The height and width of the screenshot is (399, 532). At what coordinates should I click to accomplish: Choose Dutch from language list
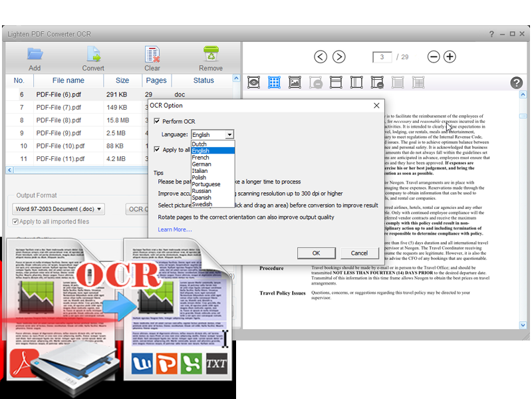pyautogui.click(x=213, y=144)
